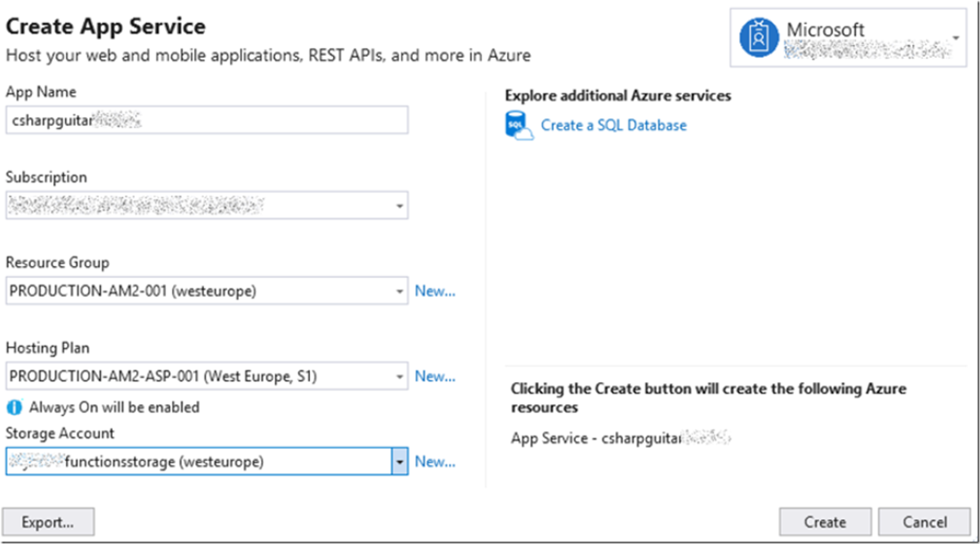Click the Hosting Plan label
Viewport: 980px width, 544px height.
[x=48, y=348]
